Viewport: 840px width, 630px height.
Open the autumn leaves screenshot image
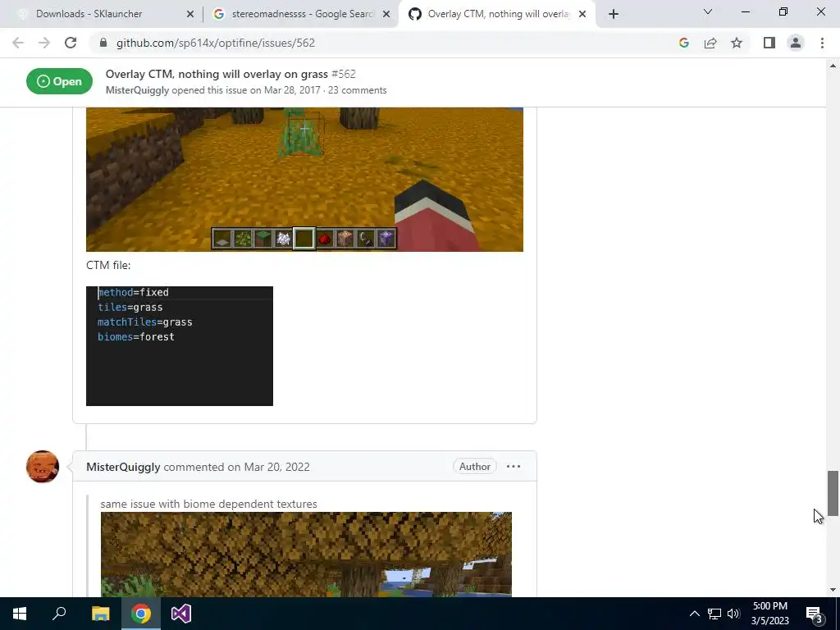click(x=306, y=555)
